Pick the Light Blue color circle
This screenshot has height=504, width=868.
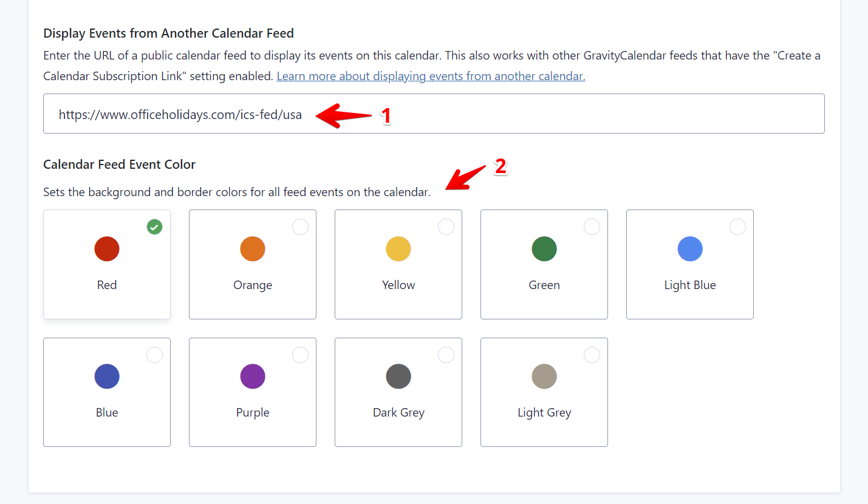coord(690,249)
